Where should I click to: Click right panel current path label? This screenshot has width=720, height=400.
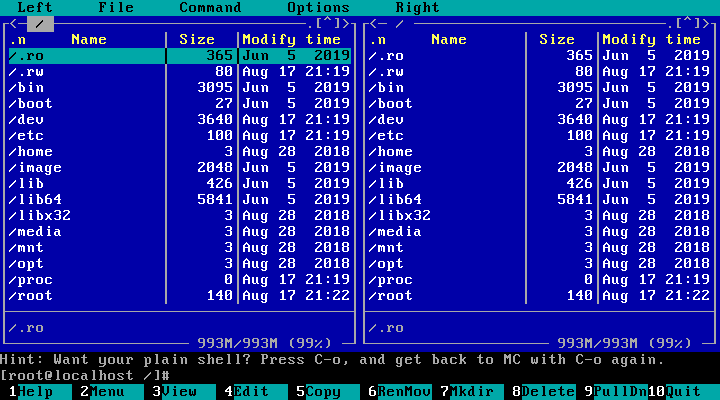click(400, 23)
